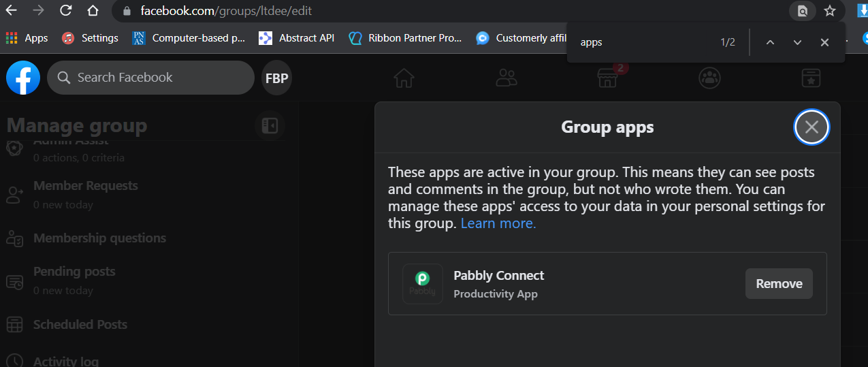868x367 pixels.
Task: Click the Search Facebook box
Action: point(150,78)
